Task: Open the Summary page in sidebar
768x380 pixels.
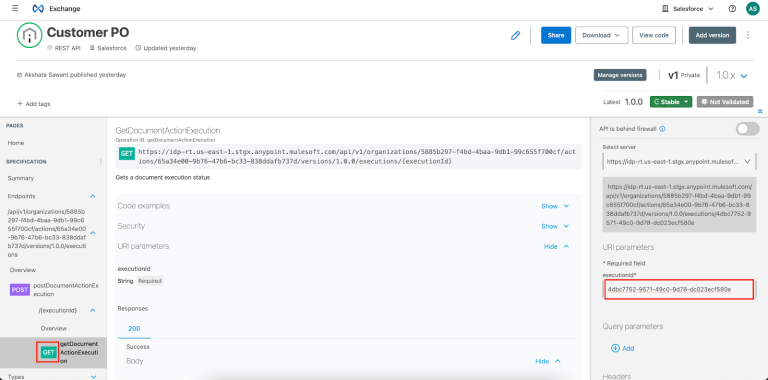Action: [21, 178]
